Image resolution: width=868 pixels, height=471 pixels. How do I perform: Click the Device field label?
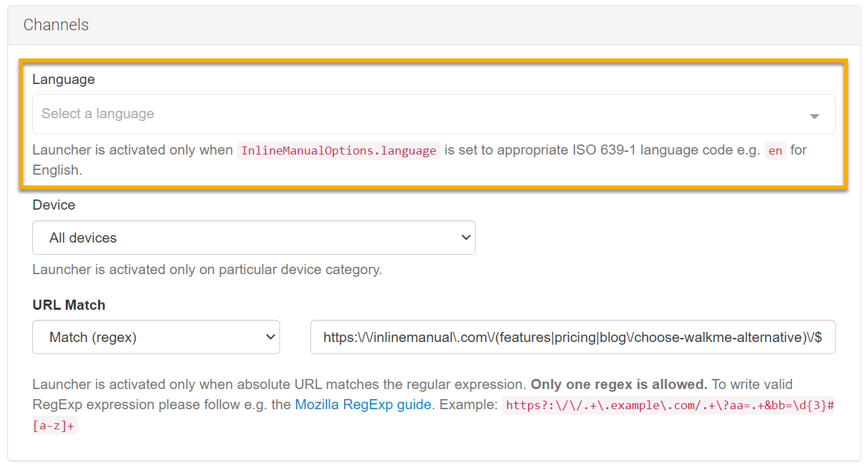click(x=54, y=205)
